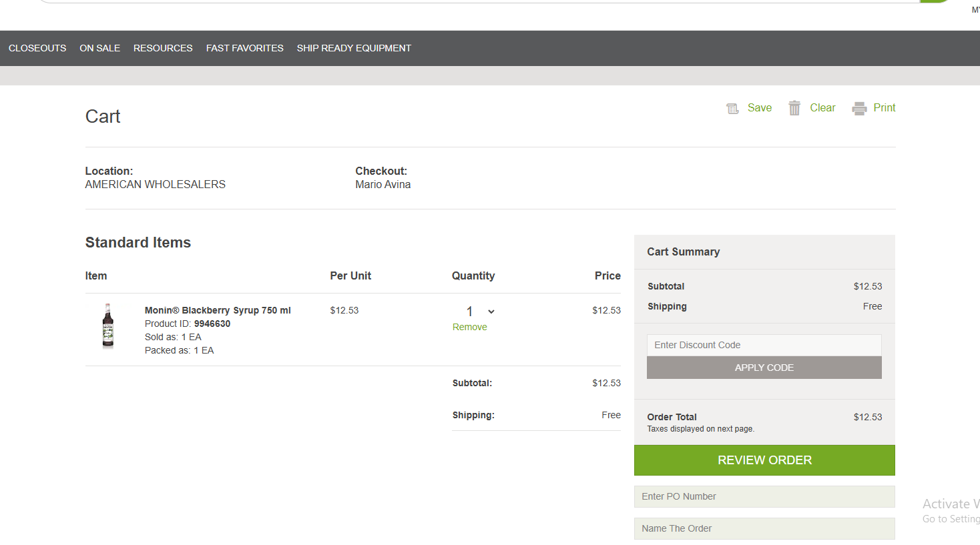
Task: Click the Mario Avina checkout name
Action: coord(383,184)
